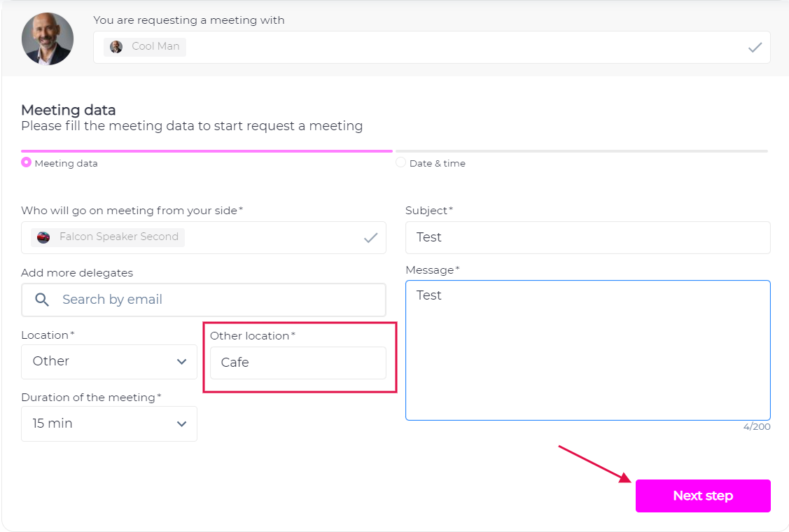Click the car avatar of Falcon Speaker
Image resolution: width=789 pixels, height=532 pixels.
pyautogui.click(x=44, y=237)
